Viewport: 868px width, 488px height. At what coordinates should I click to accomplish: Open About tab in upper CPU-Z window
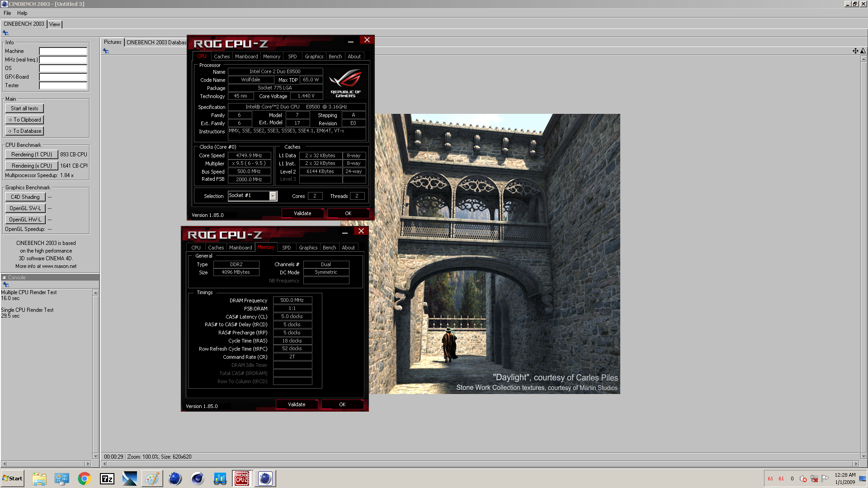point(354,56)
